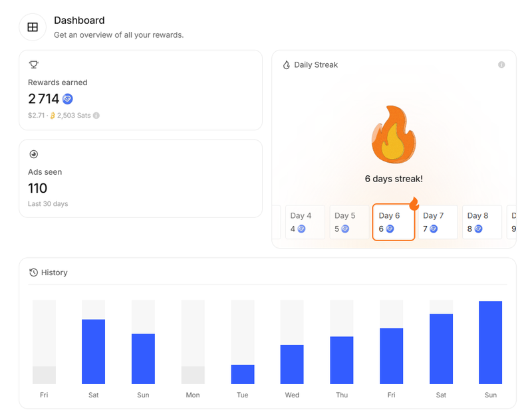Select the Day 5 streak card
Screen dimensions: 532x420
pos(349,222)
